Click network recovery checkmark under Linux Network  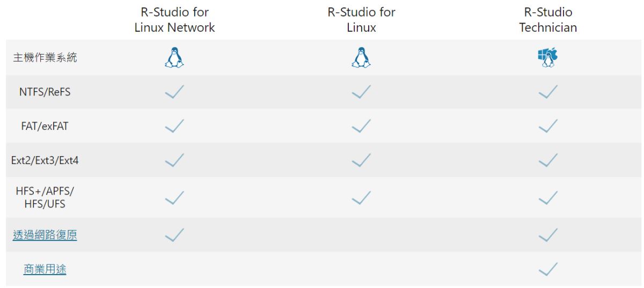[x=174, y=235]
